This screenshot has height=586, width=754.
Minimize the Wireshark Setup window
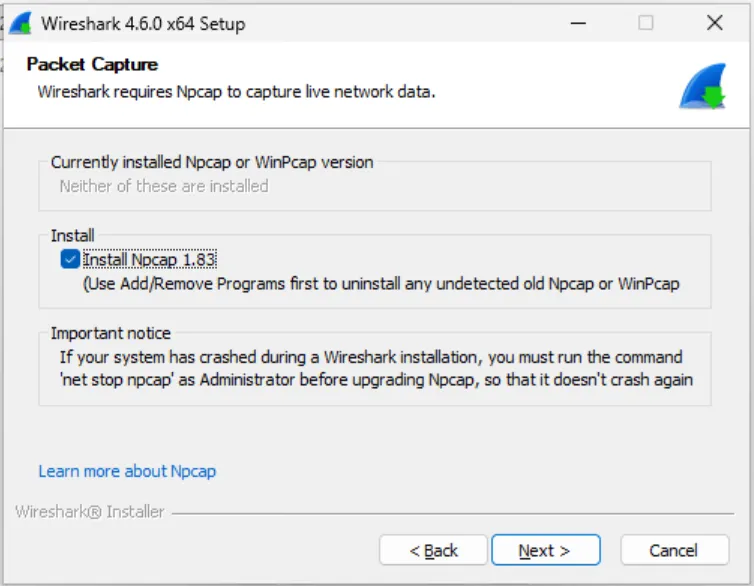tap(578, 23)
